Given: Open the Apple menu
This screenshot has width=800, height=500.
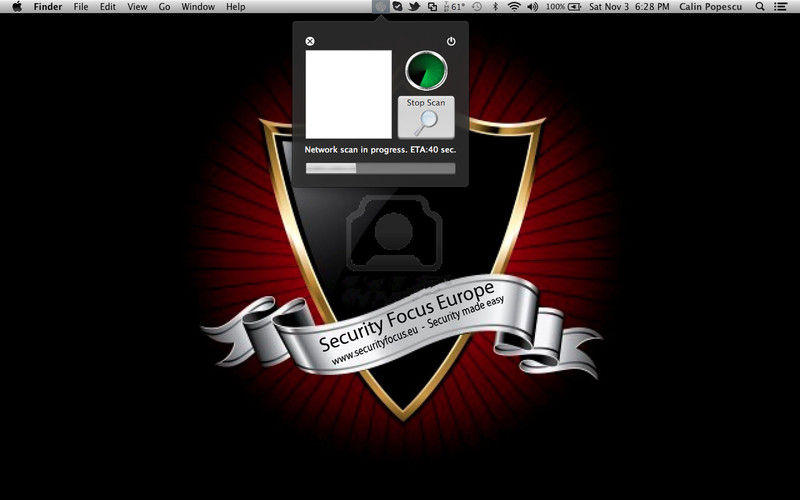Looking at the screenshot, I should [x=17, y=7].
